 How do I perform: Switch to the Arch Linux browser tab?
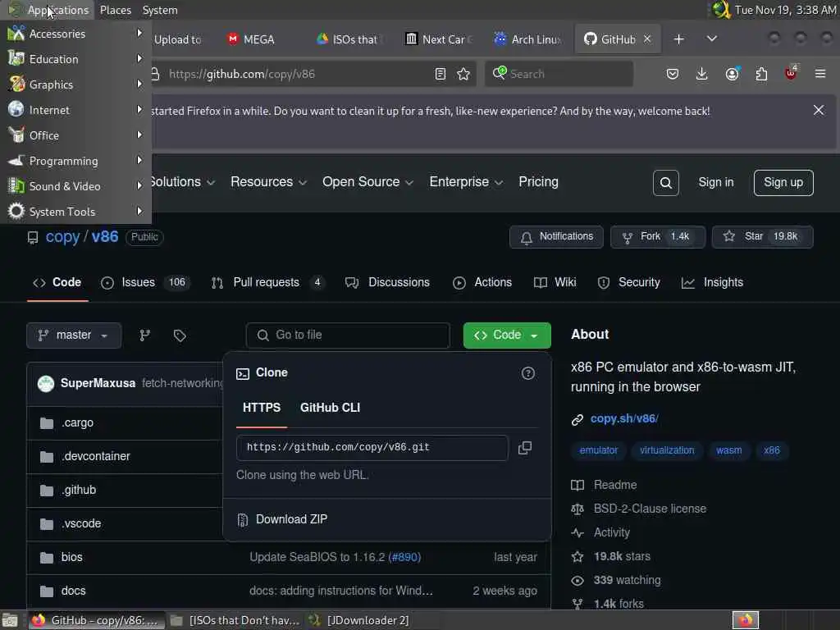pos(527,39)
